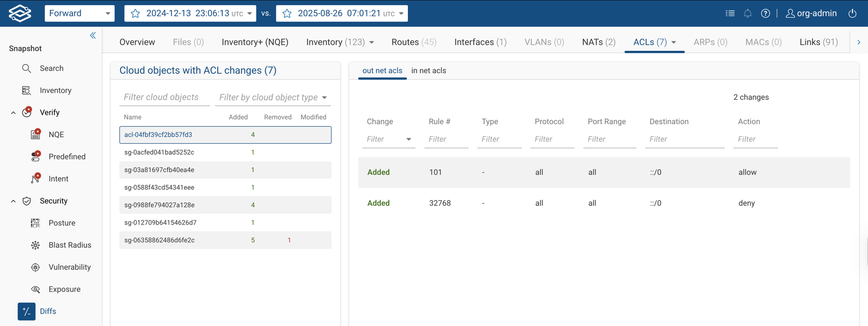Click the Diffs icon in sidebar
Image resolution: width=868 pixels, height=326 pixels.
(x=27, y=311)
